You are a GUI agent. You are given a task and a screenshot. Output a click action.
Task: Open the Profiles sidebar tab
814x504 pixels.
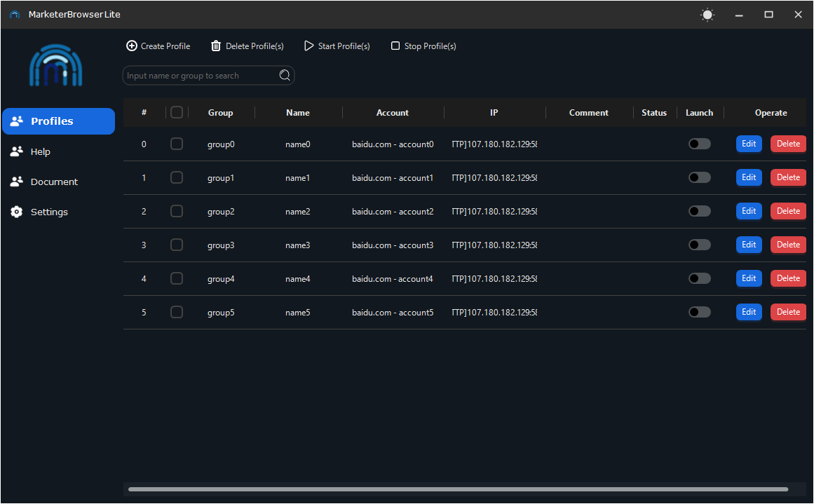pyautogui.click(x=58, y=121)
